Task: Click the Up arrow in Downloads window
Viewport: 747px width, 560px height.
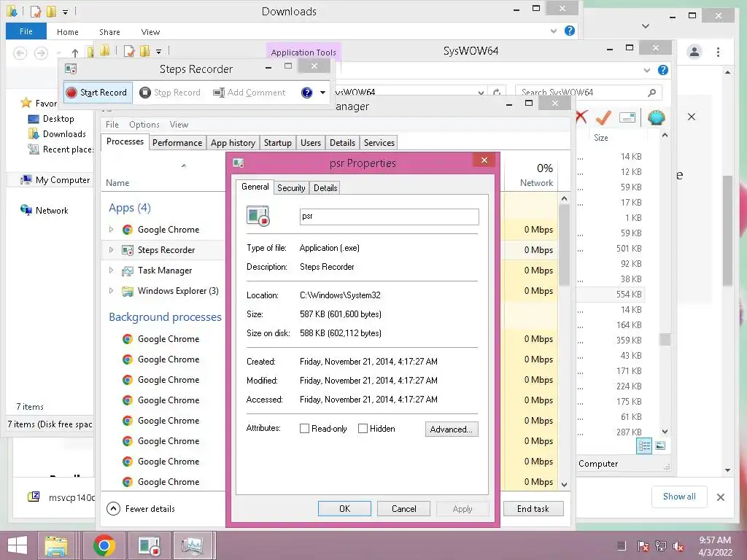Action: pos(75,52)
